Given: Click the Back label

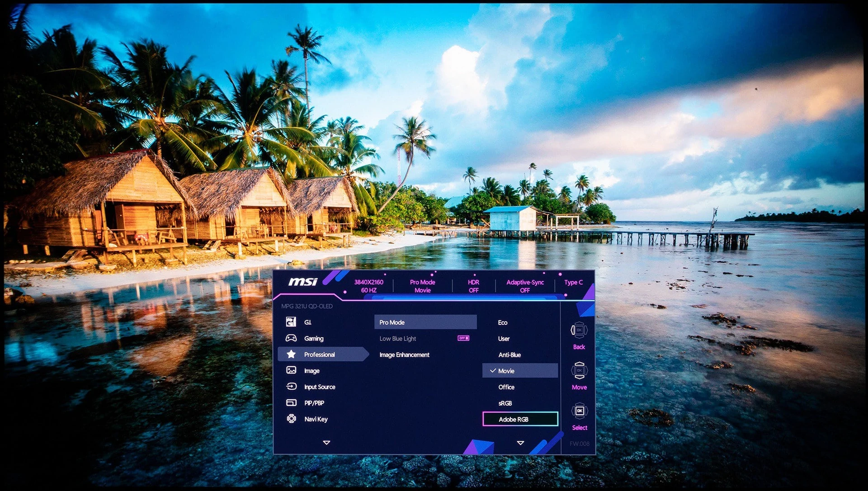Looking at the screenshot, I should (579, 347).
